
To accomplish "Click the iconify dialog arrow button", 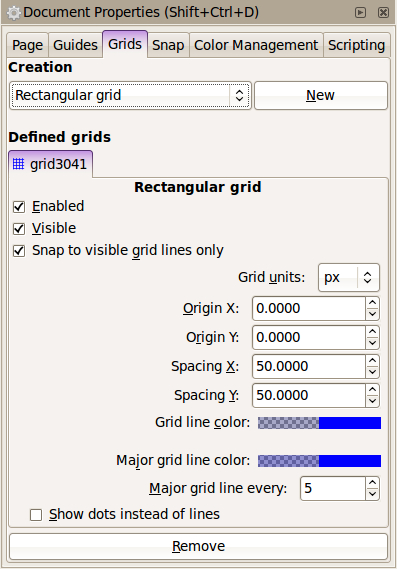I will tap(360, 13).
